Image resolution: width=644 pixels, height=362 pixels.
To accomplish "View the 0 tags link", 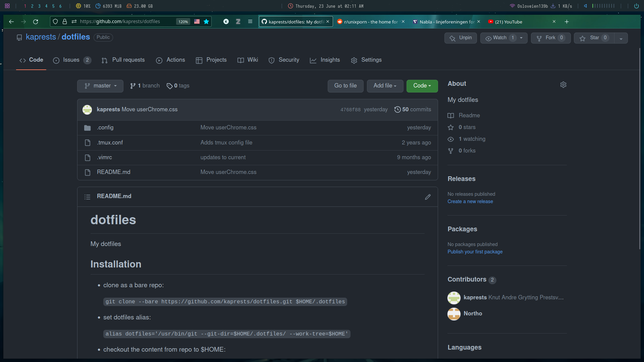I will (178, 86).
